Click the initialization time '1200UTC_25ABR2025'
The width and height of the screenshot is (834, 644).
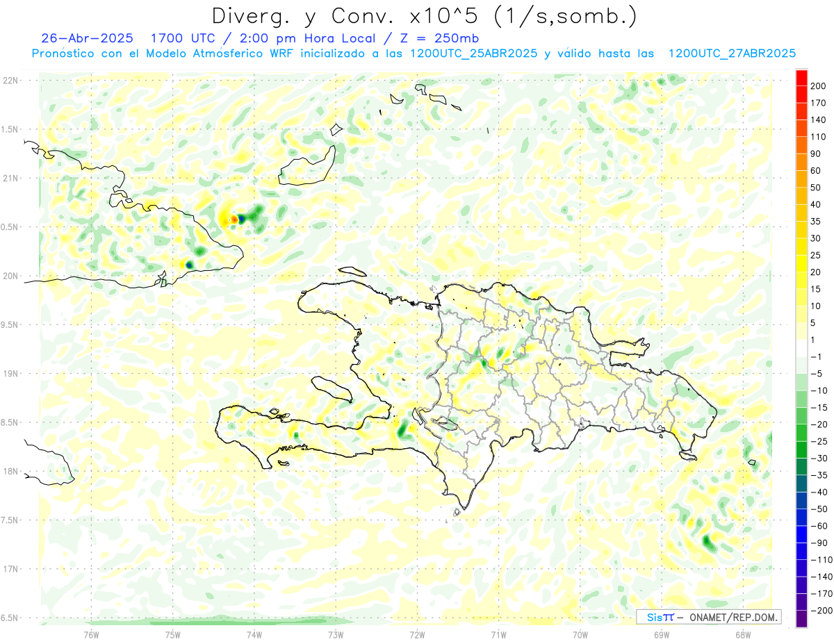(473, 53)
